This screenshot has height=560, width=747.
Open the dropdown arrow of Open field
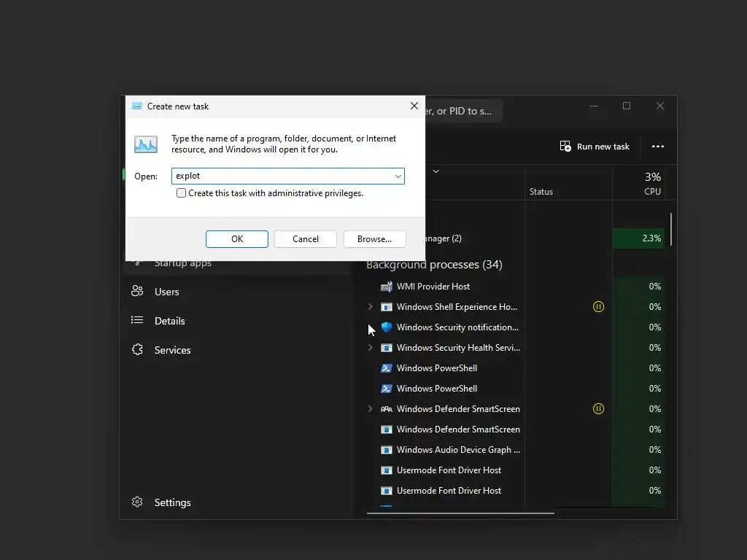[398, 176]
